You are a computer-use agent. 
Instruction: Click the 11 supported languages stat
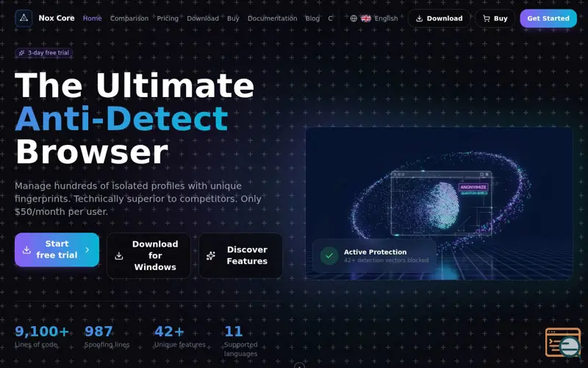(241, 341)
